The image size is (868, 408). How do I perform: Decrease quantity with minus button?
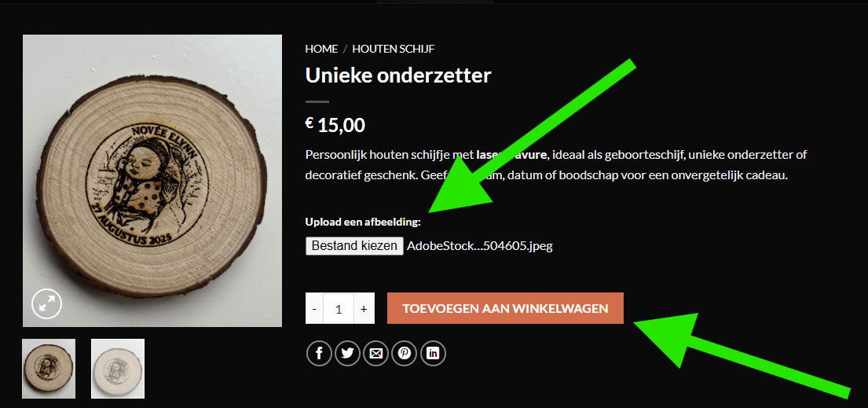(x=314, y=308)
